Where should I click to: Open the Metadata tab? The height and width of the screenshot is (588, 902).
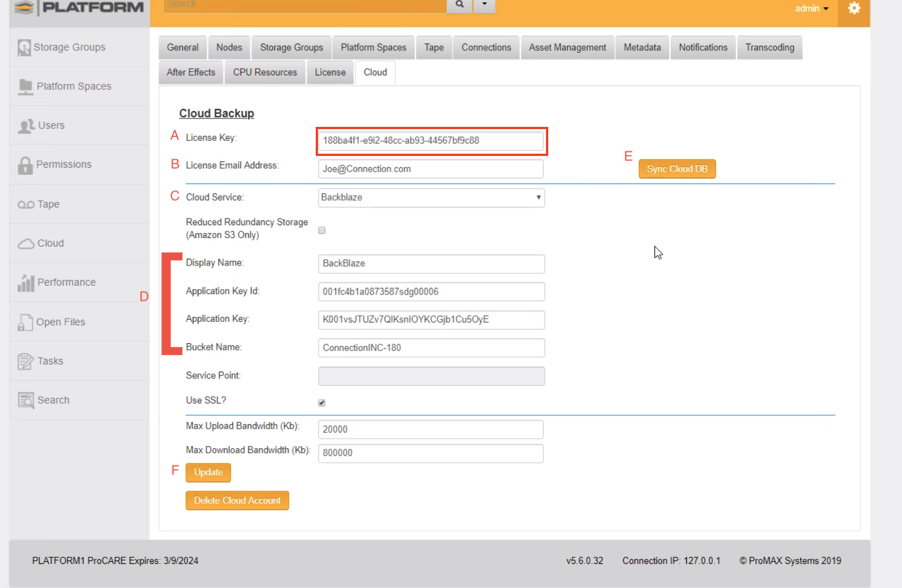(x=642, y=48)
